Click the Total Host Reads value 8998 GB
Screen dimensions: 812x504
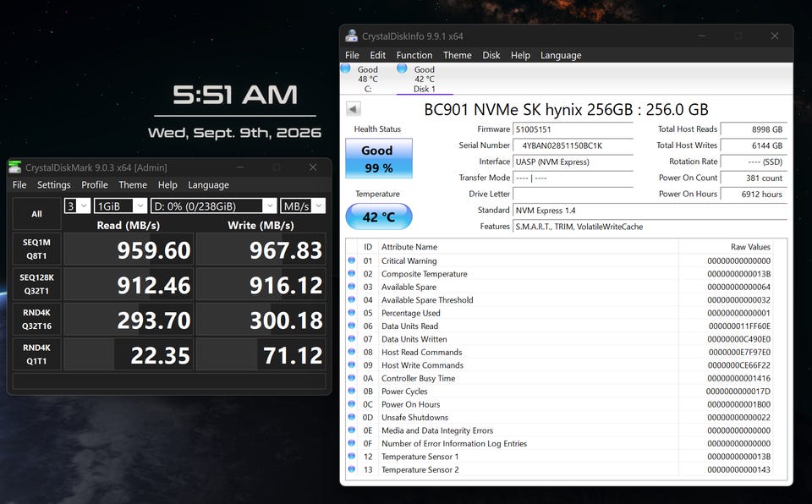[754, 129]
